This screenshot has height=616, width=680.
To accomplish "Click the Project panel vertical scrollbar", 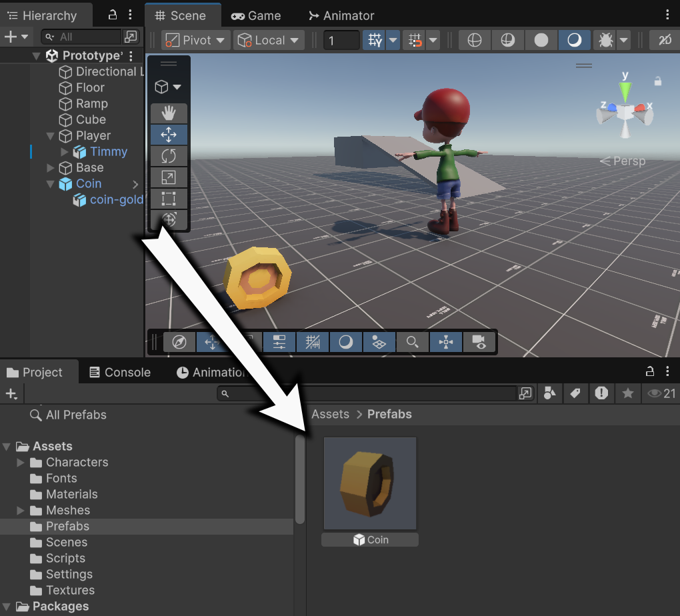I will 300,479.
